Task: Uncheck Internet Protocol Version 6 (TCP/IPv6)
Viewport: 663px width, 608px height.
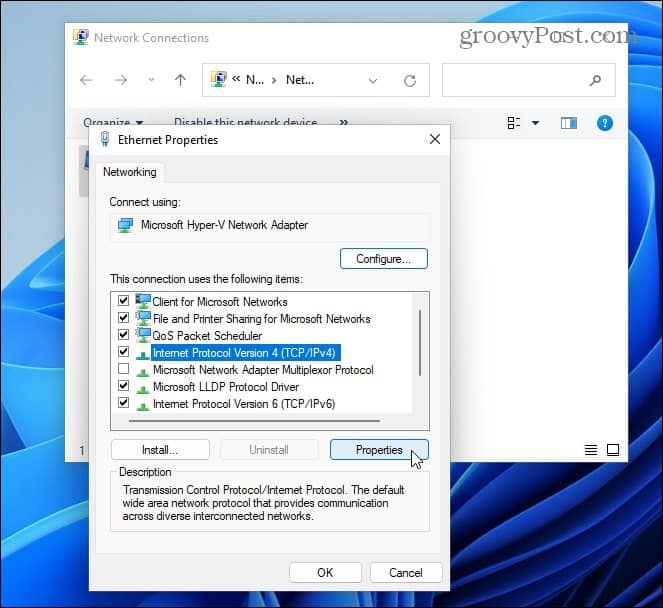Action: click(x=123, y=403)
